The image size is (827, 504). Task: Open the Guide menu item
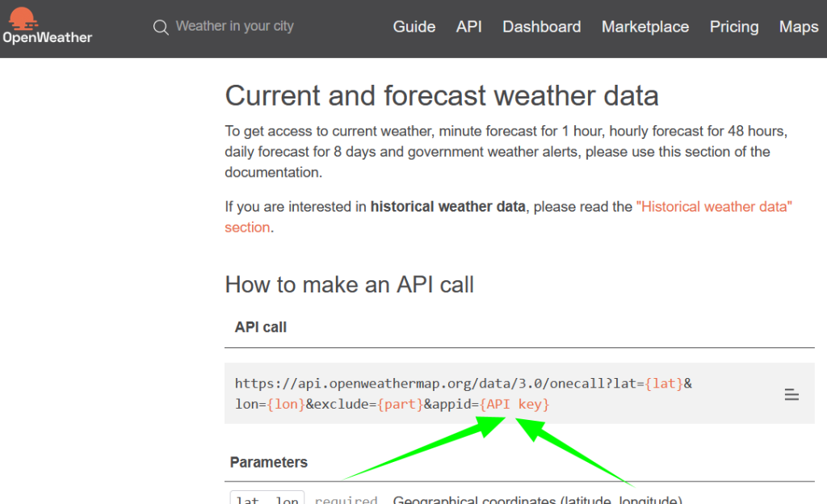tap(414, 27)
